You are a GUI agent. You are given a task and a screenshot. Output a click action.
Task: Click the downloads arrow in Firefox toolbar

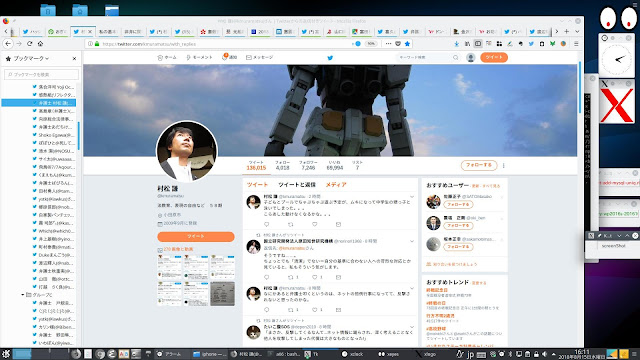tap(456, 44)
